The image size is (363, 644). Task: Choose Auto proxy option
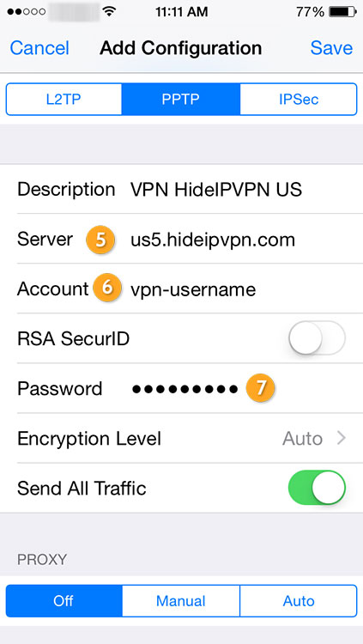click(x=298, y=601)
